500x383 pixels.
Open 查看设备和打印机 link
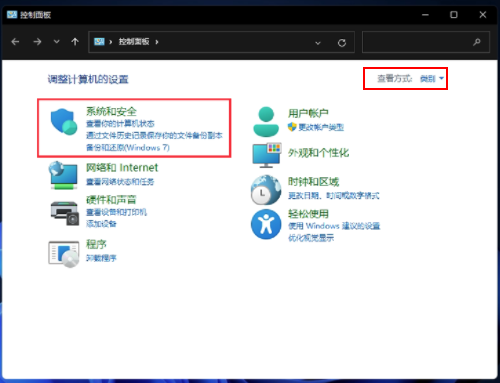[x=116, y=212]
